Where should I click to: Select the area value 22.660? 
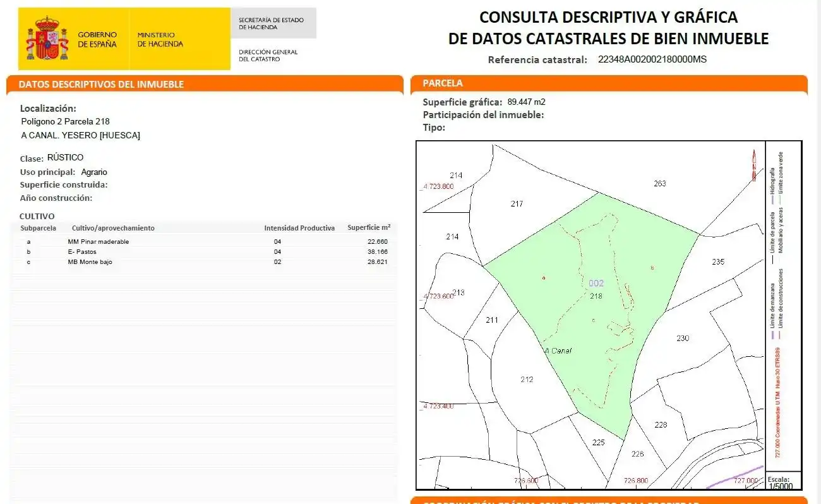[378, 242]
